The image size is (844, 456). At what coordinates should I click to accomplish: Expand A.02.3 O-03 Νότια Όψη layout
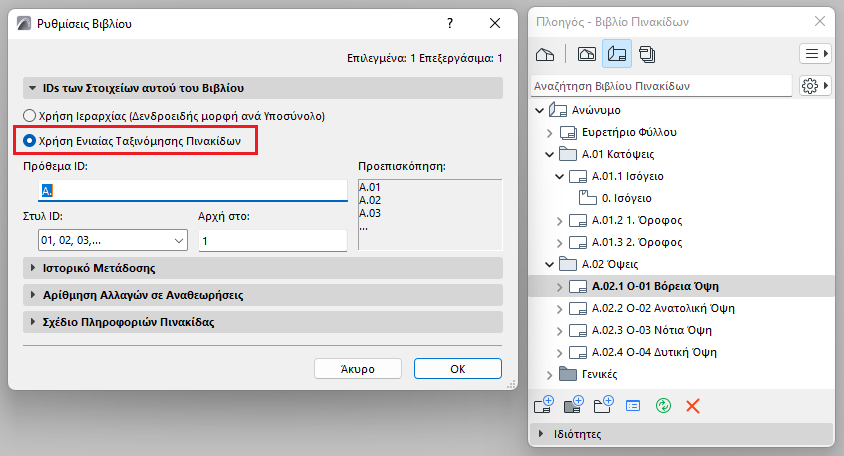559,331
